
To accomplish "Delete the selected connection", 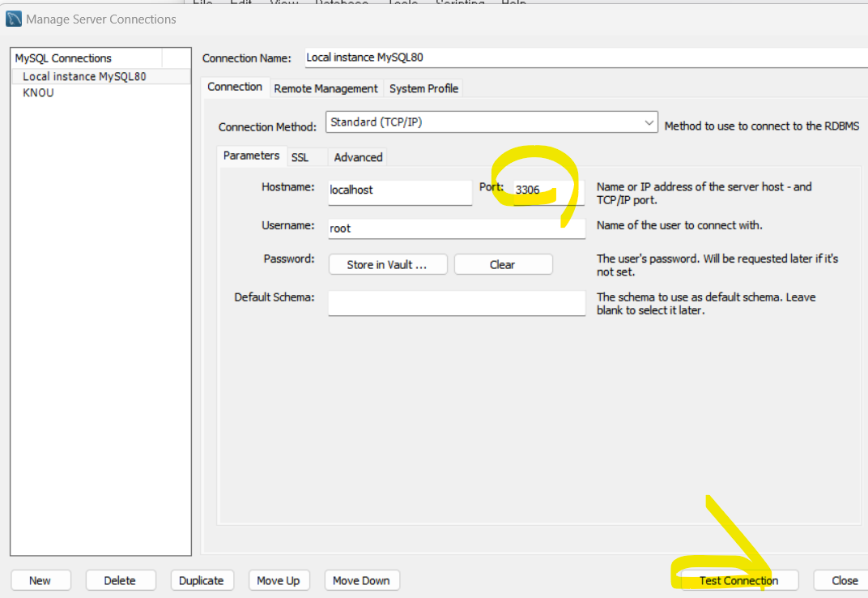I will [120, 580].
